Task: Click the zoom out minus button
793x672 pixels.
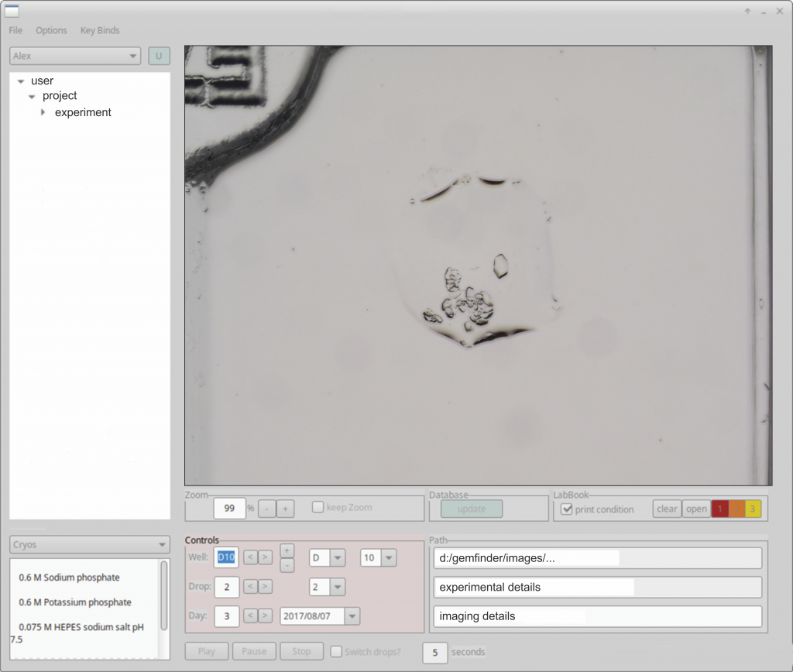Action: coord(266,509)
